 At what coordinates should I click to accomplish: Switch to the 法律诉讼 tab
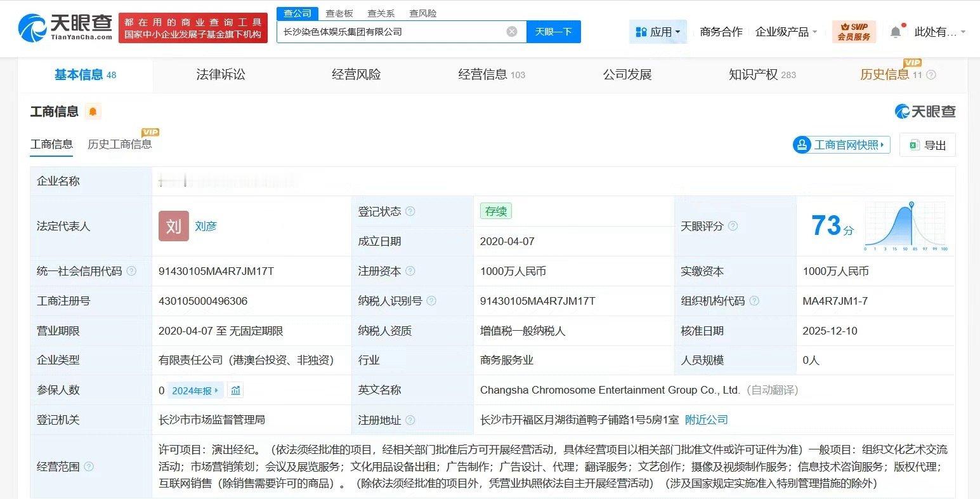(221, 75)
